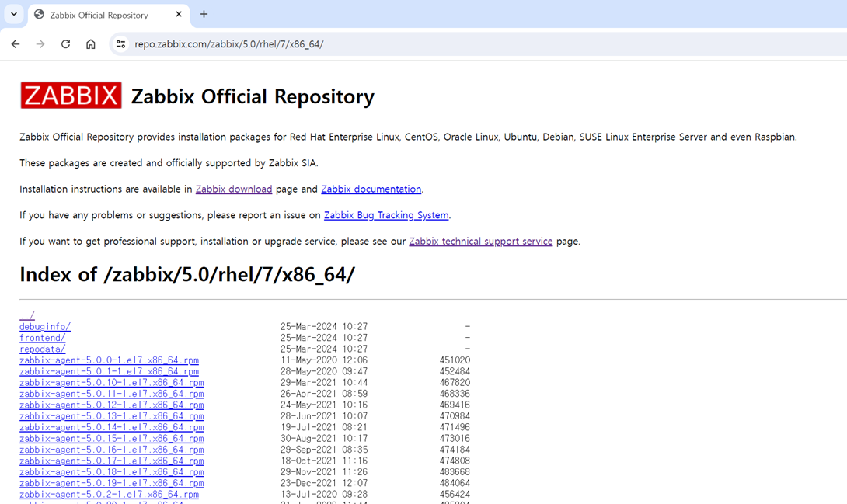Screen dimensions: 847x504
Task: Click the file size 483668
Action: 455,472
